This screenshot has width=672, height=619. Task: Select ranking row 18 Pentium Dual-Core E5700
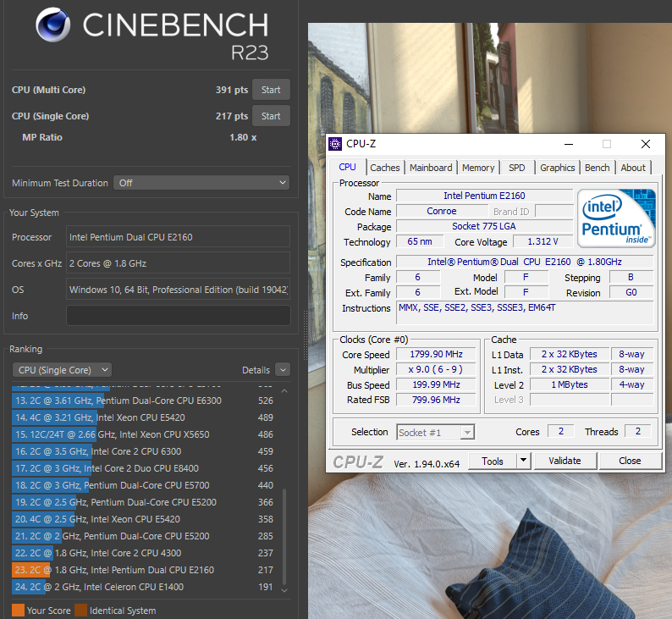tap(144, 485)
